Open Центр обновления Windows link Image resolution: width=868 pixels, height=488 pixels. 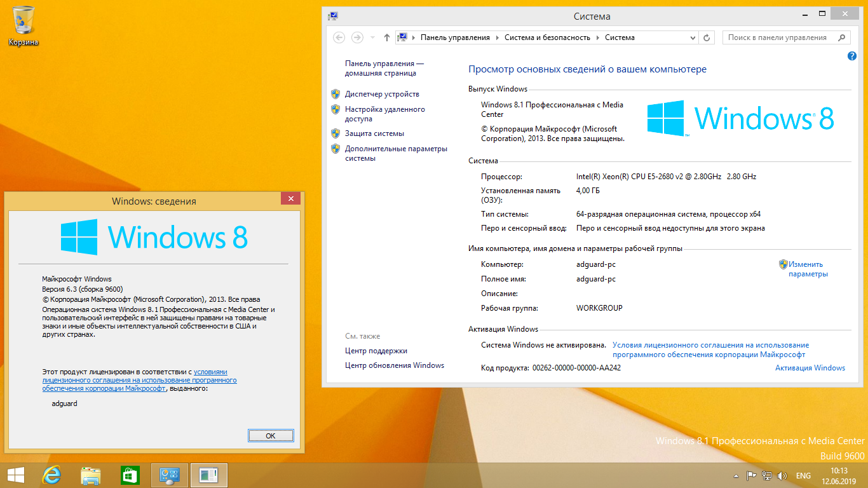click(395, 365)
